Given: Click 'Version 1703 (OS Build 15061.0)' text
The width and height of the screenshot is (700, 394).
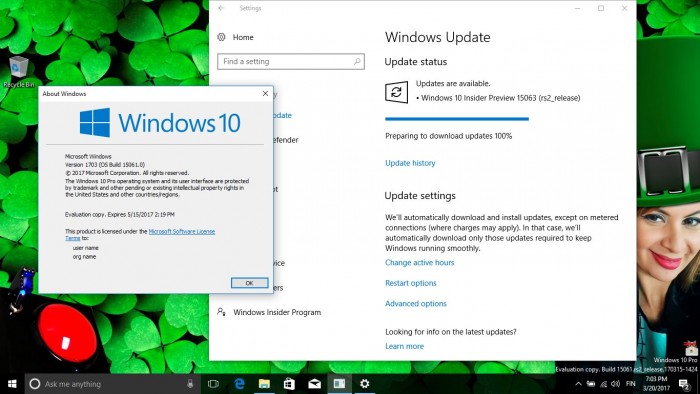Looking at the screenshot, I should tap(105, 165).
